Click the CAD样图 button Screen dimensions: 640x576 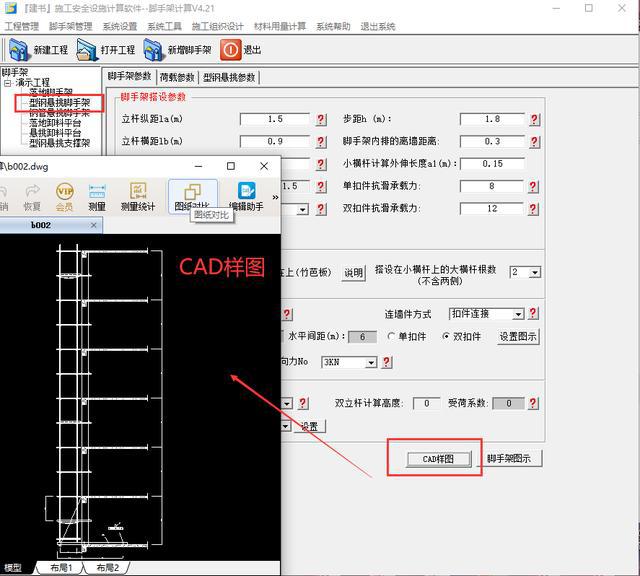(x=439, y=459)
